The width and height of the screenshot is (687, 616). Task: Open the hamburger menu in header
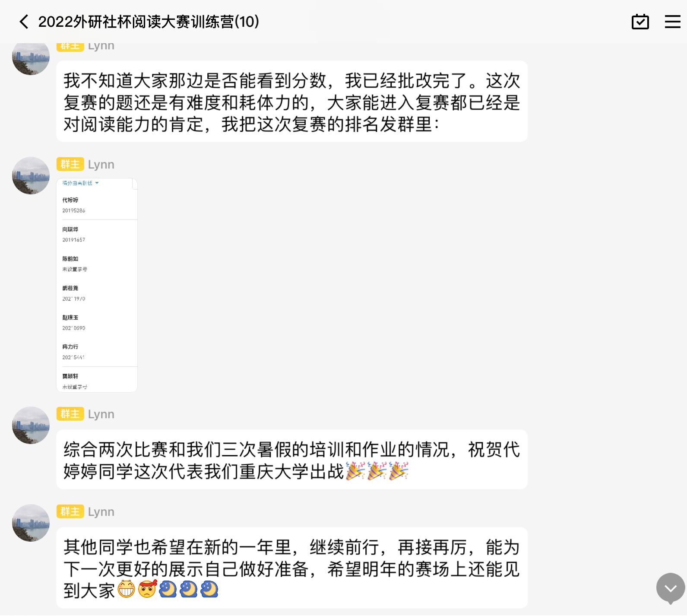[672, 22]
